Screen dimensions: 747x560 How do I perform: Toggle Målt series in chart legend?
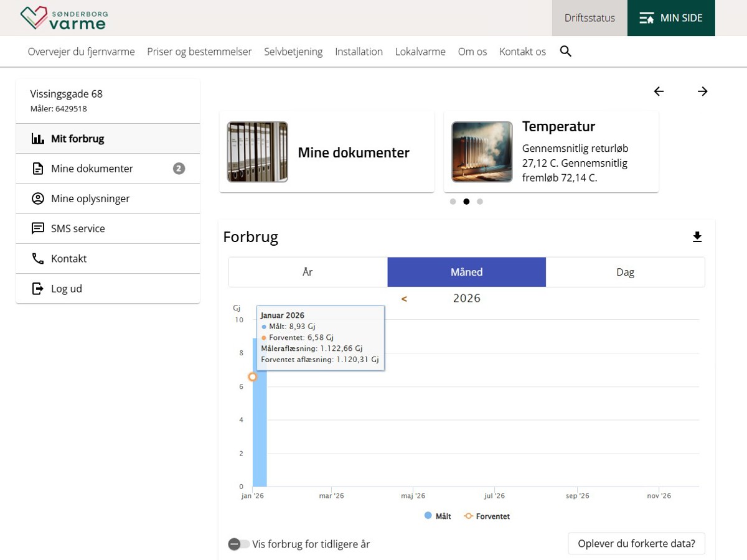point(438,516)
